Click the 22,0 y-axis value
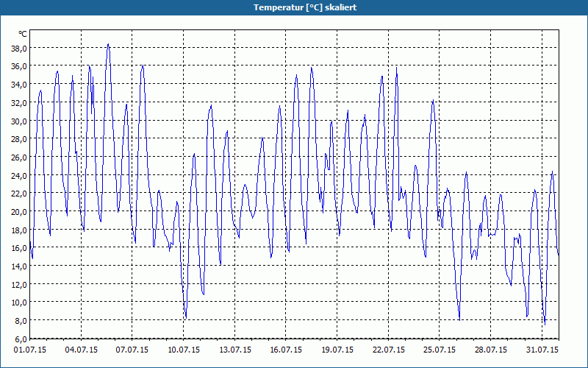Viewport: 588px width, 368px height. 19,194
